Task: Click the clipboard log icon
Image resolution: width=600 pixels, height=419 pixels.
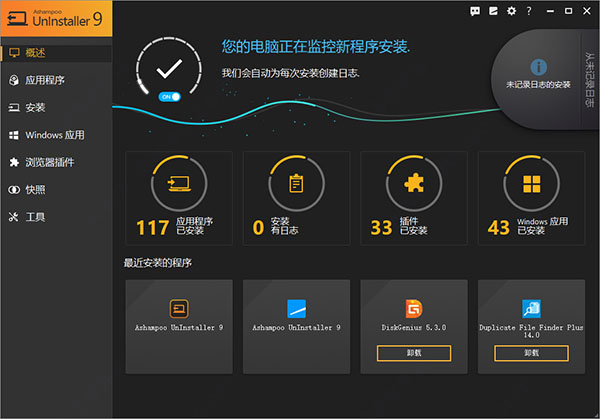Action: click(297, 183)
